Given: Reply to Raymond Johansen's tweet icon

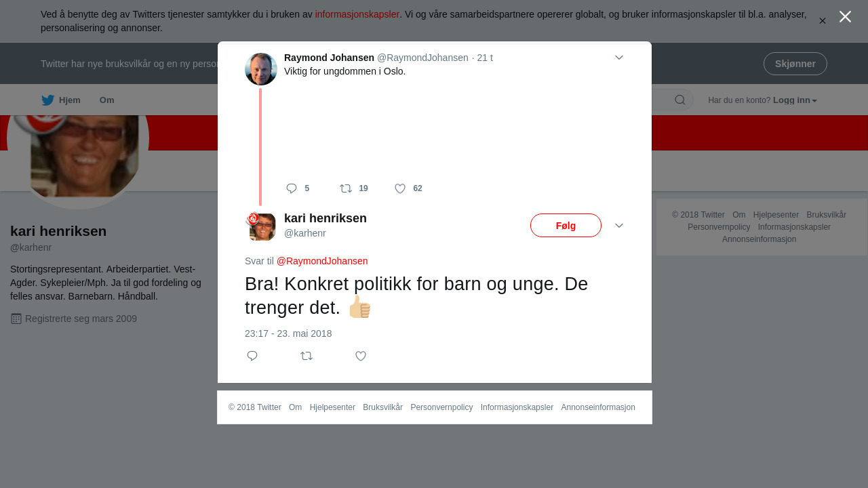Looking at the screenshot, I should [292, 188].
